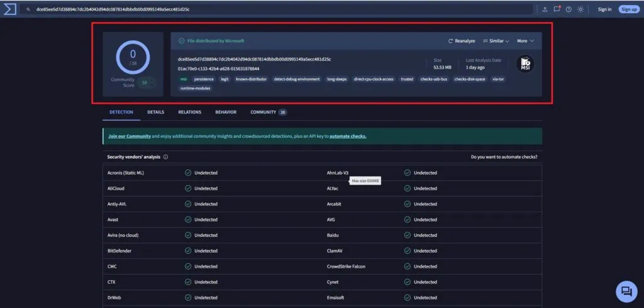Click the CrowdStrike Falcon undetected checkmark
This screenshot has height=308, width=644.
click(x=407, y=266)
